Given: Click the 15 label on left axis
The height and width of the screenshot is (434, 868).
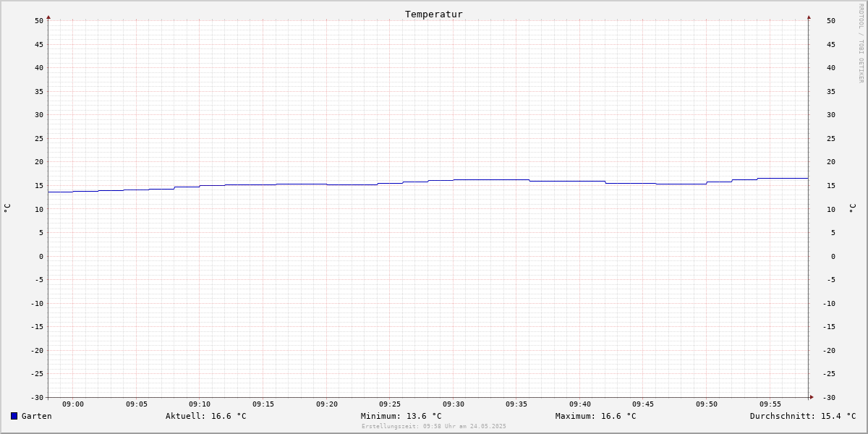Looking at the screenshot, I should point(39,186).
